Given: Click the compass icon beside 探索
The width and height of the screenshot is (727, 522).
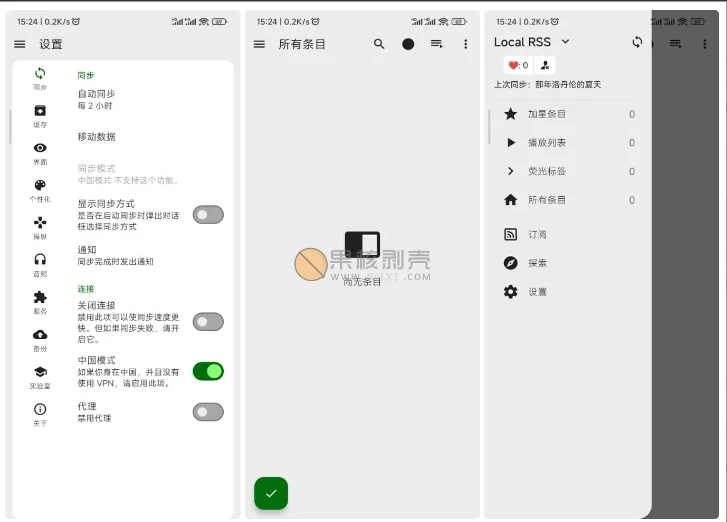Looking at the screenshot, I should tap(510, 263).
